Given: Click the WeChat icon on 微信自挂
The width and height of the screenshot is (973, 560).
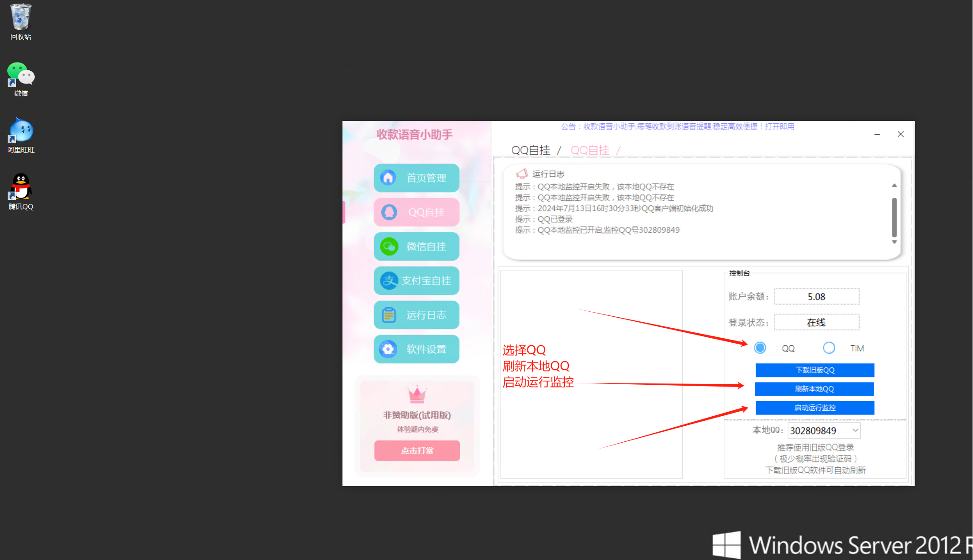Looking at the screenshot, I should tap(389, 246).
